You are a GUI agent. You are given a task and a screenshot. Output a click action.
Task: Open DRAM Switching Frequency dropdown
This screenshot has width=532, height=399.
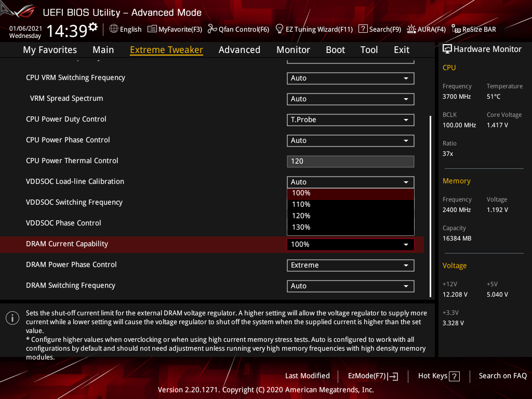coord(351,286)
